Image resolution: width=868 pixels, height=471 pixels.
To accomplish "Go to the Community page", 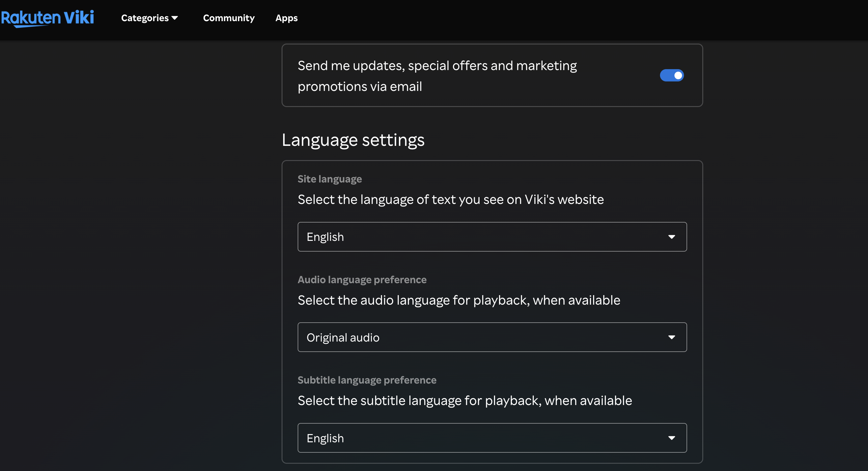I will click(x=229, y=18).
